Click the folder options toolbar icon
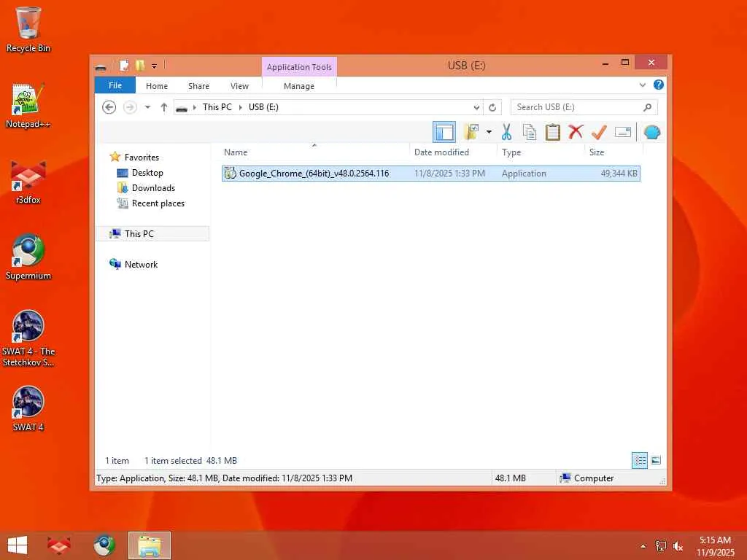 [472, 132]
